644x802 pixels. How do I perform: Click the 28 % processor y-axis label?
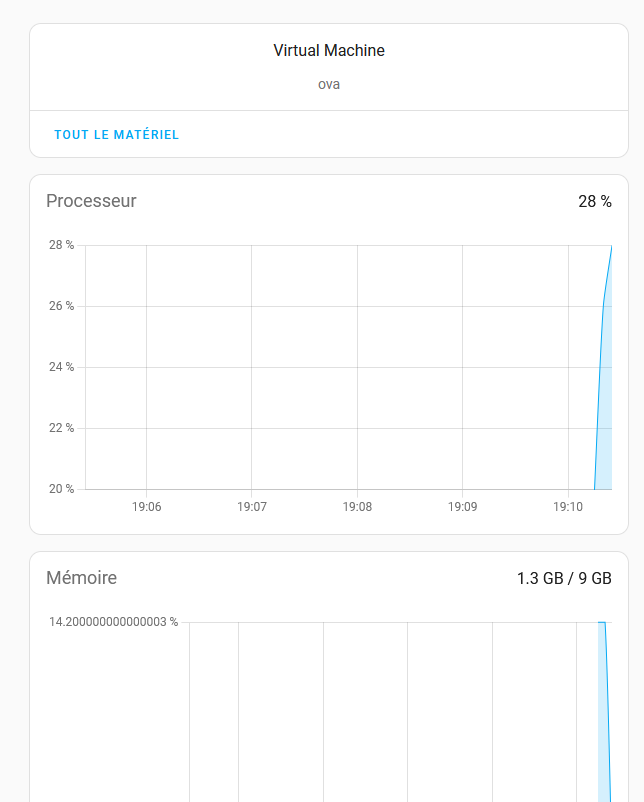pos(61,245)
